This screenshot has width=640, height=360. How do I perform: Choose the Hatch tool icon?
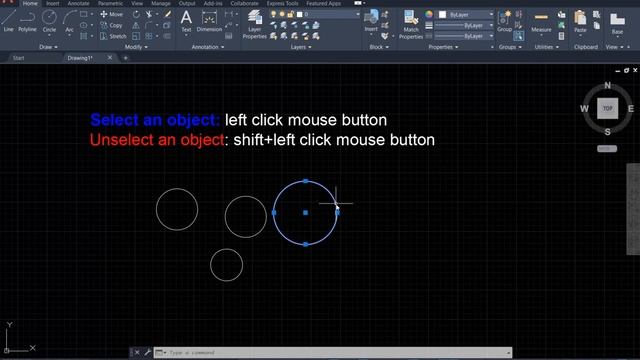pyautogui.click(x=84, y=36)
